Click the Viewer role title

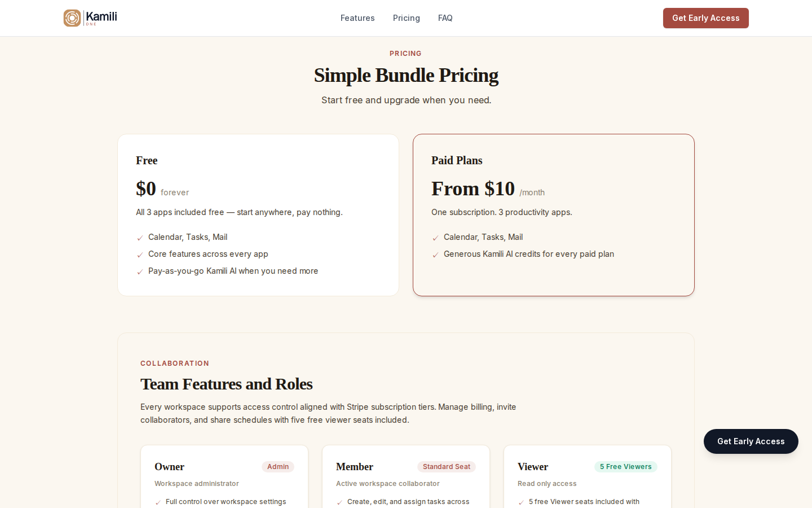point(533,467)
